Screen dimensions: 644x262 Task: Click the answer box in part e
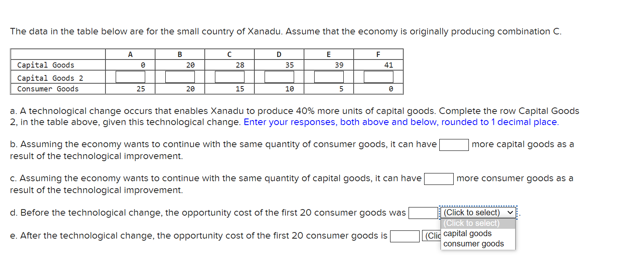[404, 236]
